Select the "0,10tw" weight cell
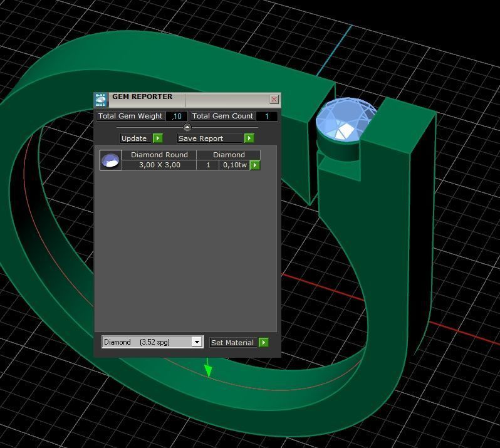 click(234, 165)
